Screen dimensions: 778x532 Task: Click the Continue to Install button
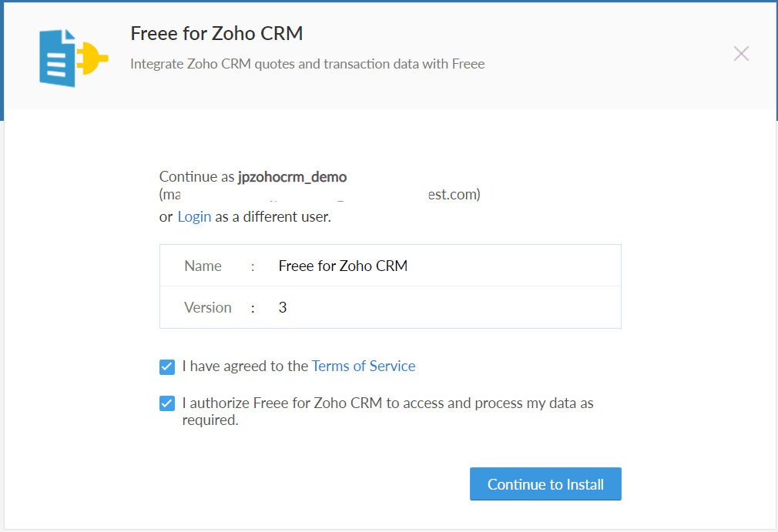[x=545, y=484]
